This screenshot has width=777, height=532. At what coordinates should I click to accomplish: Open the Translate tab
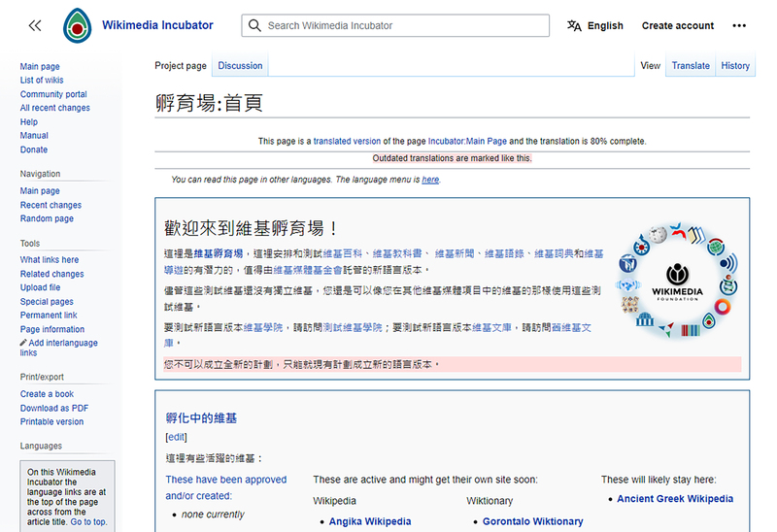click(x=691, y=65)
